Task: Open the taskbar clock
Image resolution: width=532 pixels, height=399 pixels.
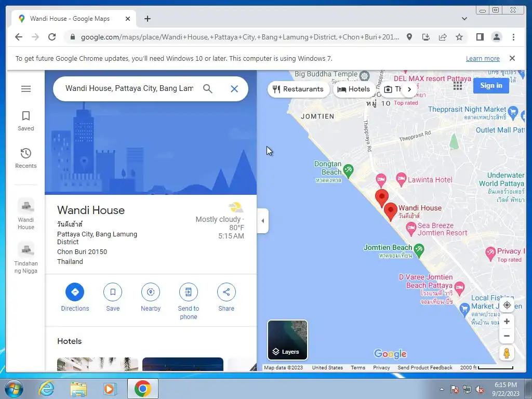Action: coord(506,389)
